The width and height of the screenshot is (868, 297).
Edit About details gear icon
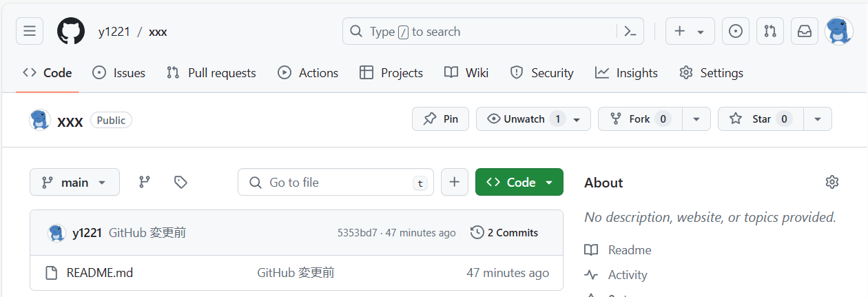832,182
